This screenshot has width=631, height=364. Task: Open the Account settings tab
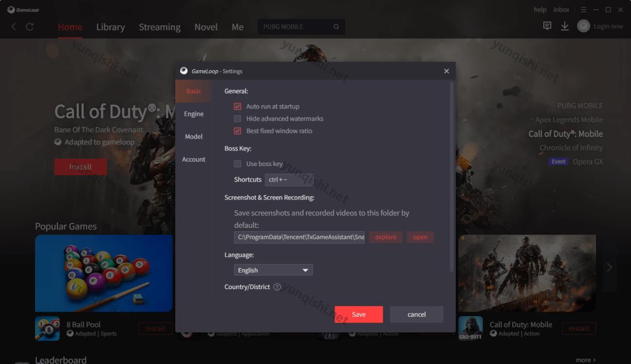click(194, 160)
